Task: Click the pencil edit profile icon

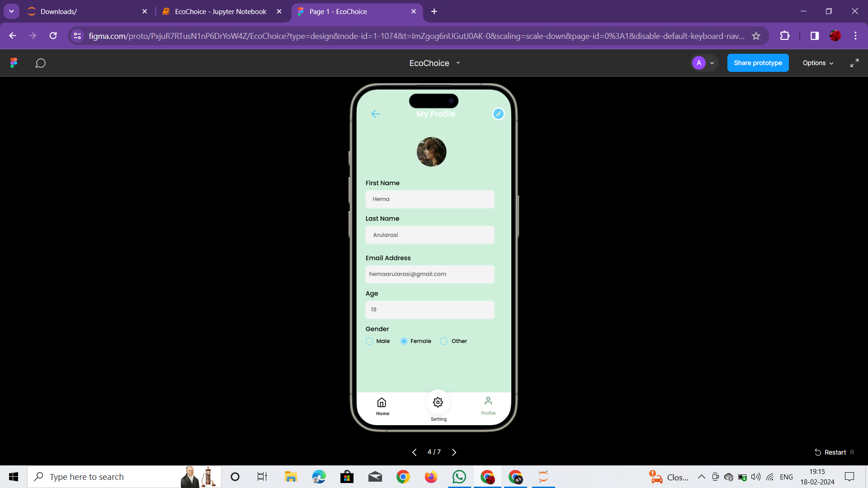Action: 498,114
